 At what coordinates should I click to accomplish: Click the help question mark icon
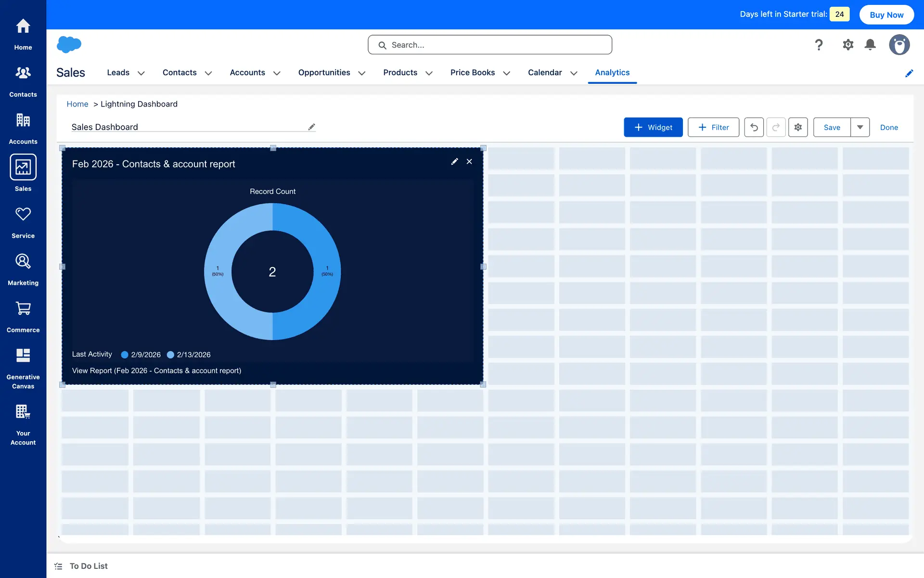819,45
